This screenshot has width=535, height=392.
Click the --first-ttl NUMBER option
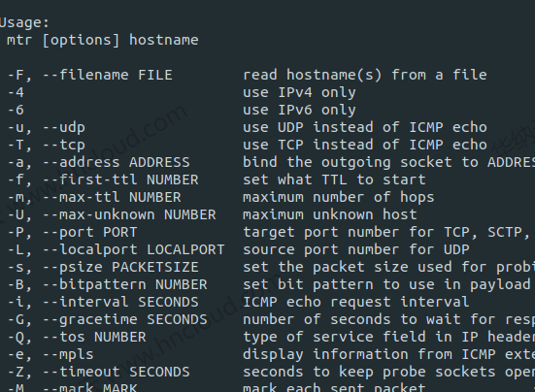[x=120, y=180]
